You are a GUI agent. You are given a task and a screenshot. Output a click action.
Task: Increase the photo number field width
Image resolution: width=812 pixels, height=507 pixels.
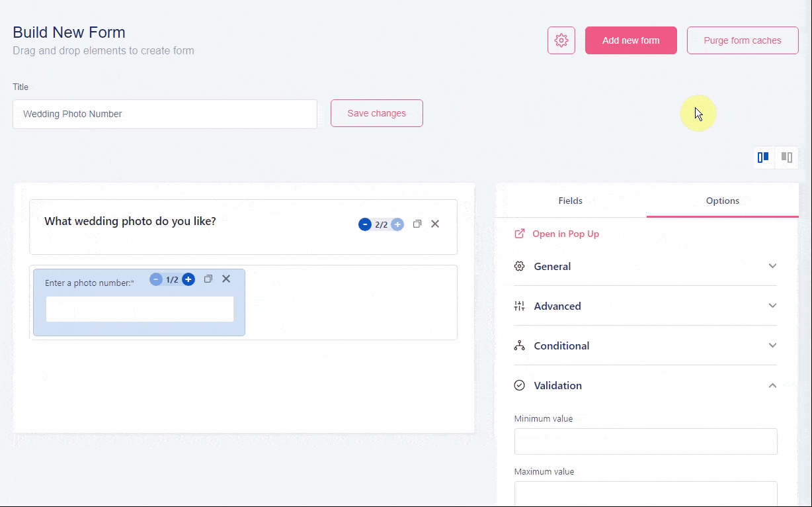[x=188, y=279]
